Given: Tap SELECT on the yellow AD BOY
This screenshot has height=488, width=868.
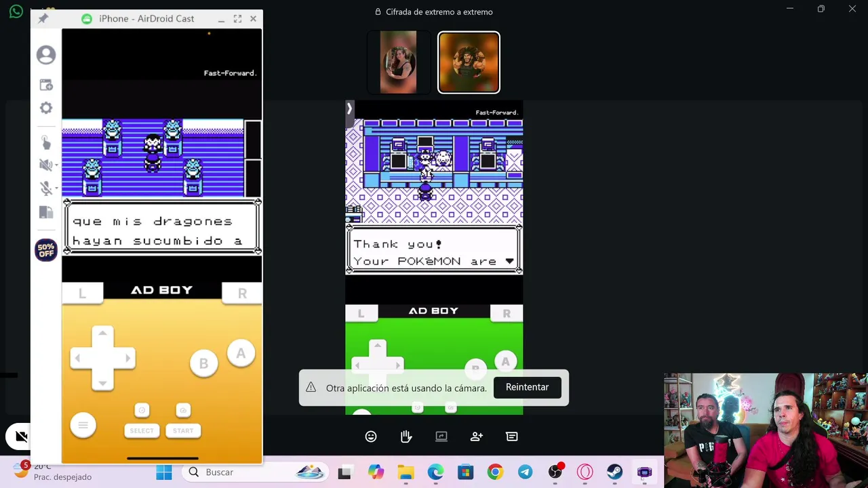Looking at the screenshot, I should point(142,430).
